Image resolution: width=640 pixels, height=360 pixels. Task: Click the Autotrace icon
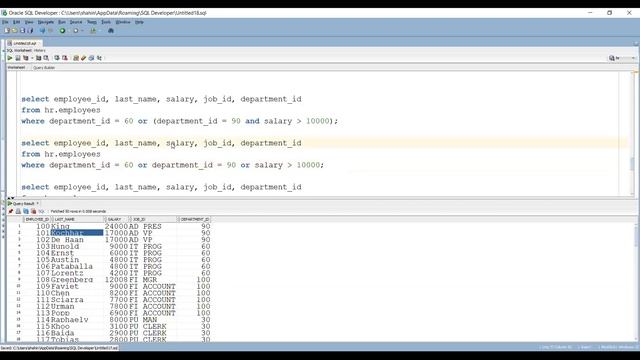[x=38, y=58]
